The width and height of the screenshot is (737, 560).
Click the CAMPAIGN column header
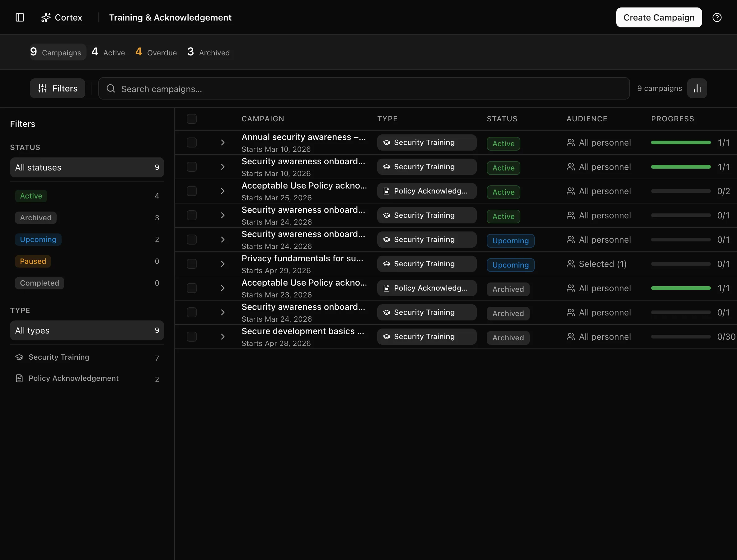(263, 119)
